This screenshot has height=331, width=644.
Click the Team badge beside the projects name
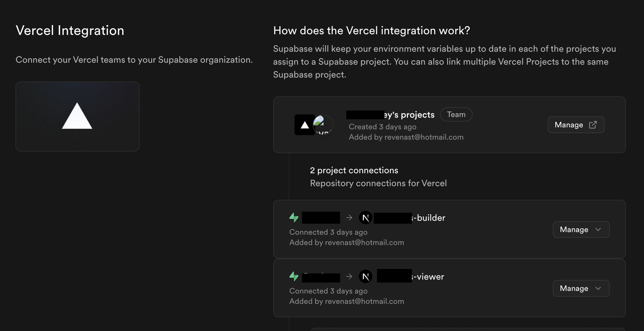(456, 114)
